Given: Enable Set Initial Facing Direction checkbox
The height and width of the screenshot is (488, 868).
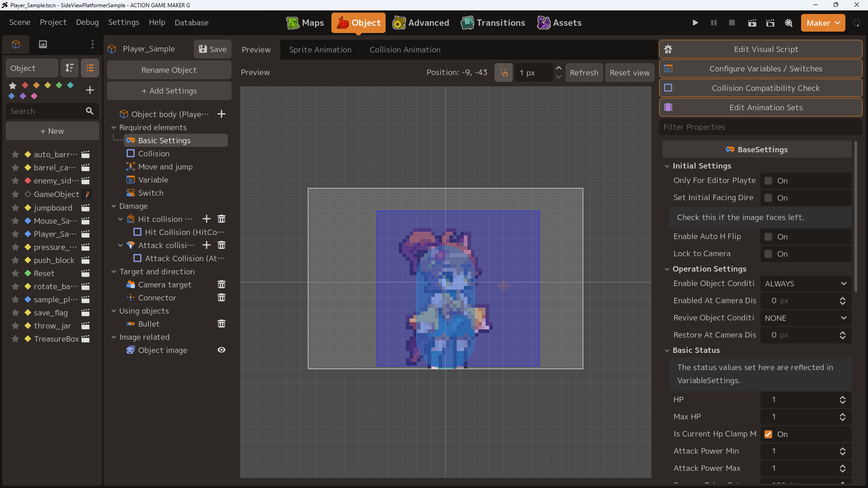Looking at the screenshot, I should coord(768,198).
